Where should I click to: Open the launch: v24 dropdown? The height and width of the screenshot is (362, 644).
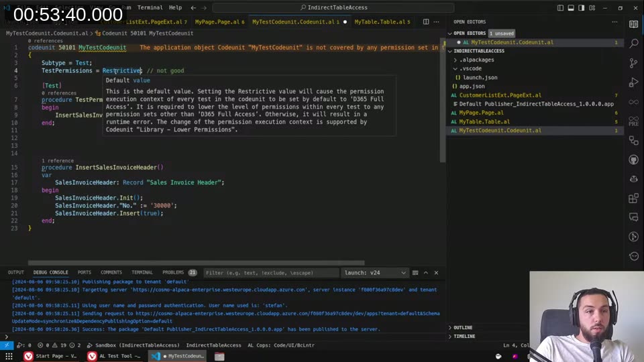pos(375,273)
